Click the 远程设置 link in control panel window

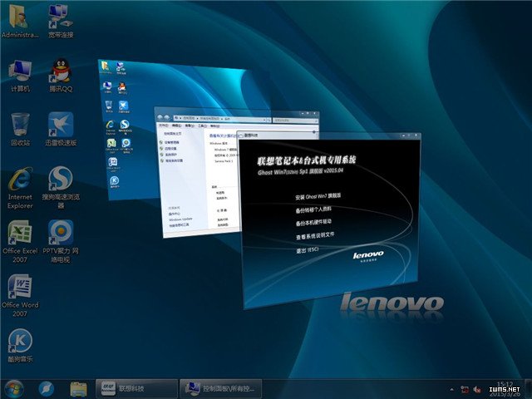(x=170, y=149)
